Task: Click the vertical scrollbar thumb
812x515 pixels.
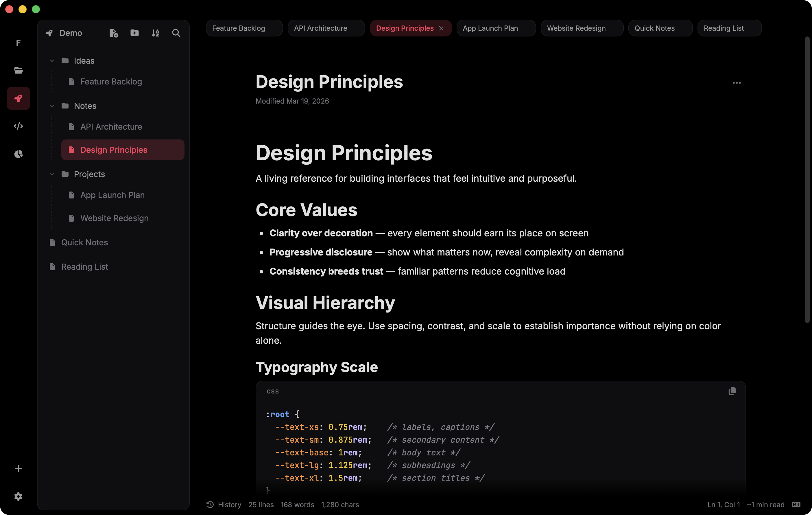Action: click(807, 179)
